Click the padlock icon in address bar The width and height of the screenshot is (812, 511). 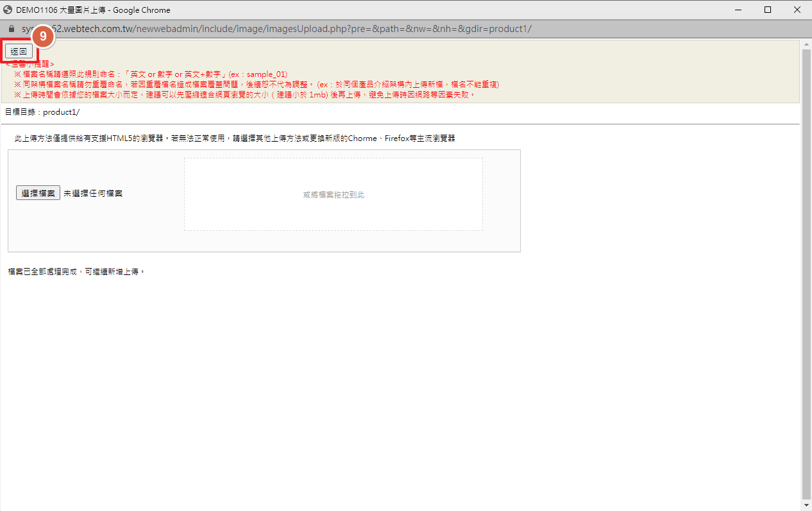tap(10, 29)
